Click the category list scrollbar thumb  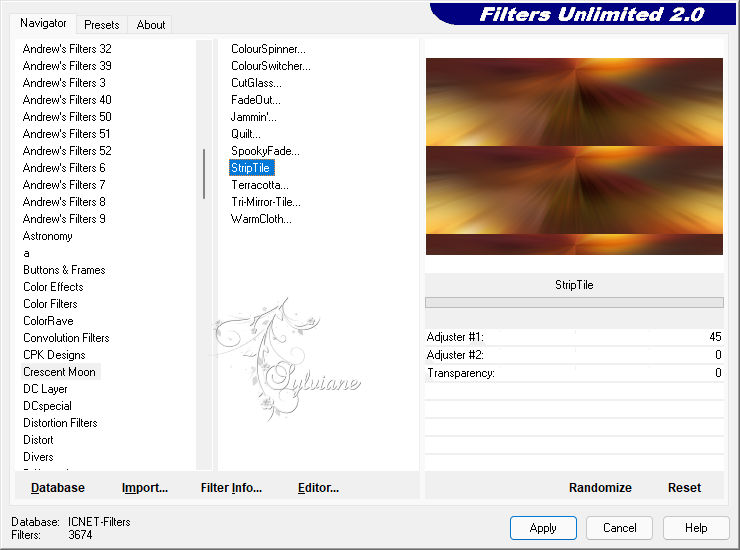click(204, 174)
